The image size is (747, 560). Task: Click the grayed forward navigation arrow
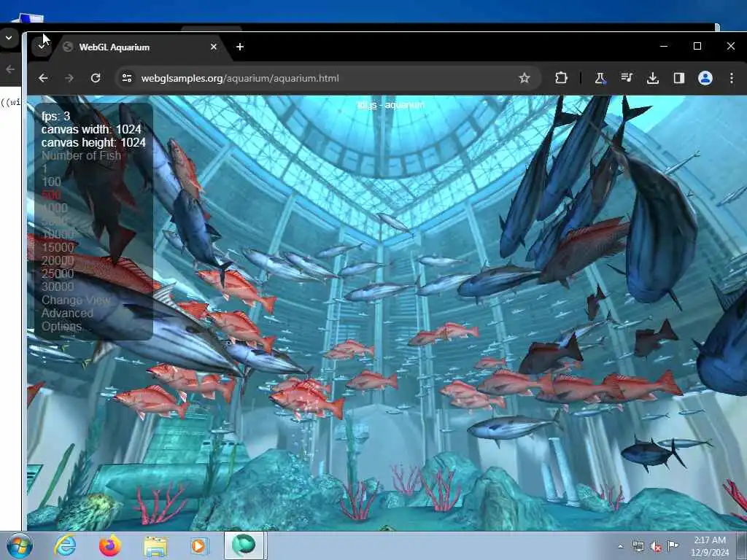point(69,78)
